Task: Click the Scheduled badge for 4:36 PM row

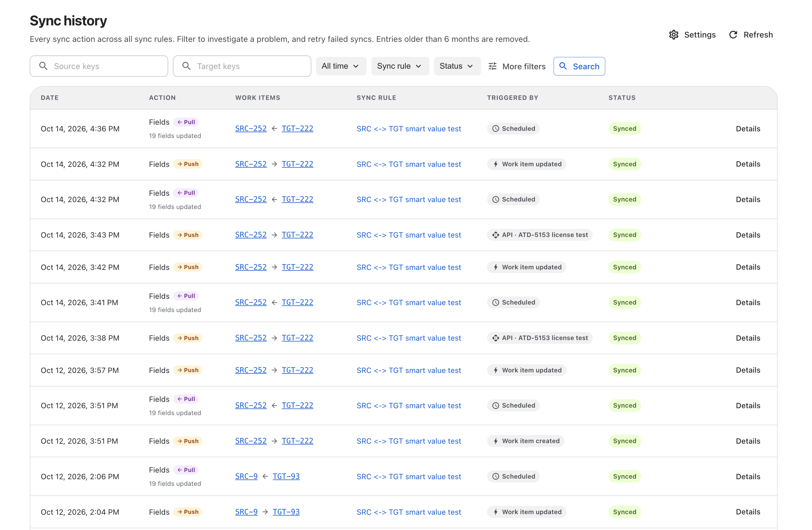Action: click(513, 129)
